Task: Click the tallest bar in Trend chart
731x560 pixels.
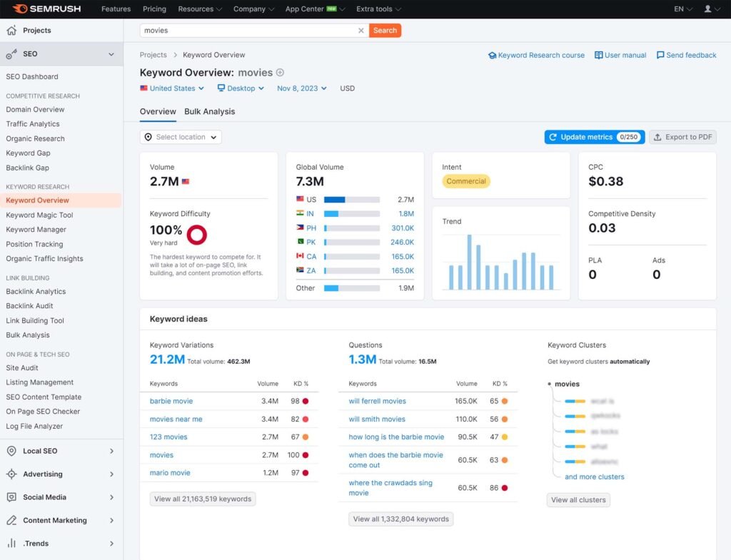Action: click(470, 263)
